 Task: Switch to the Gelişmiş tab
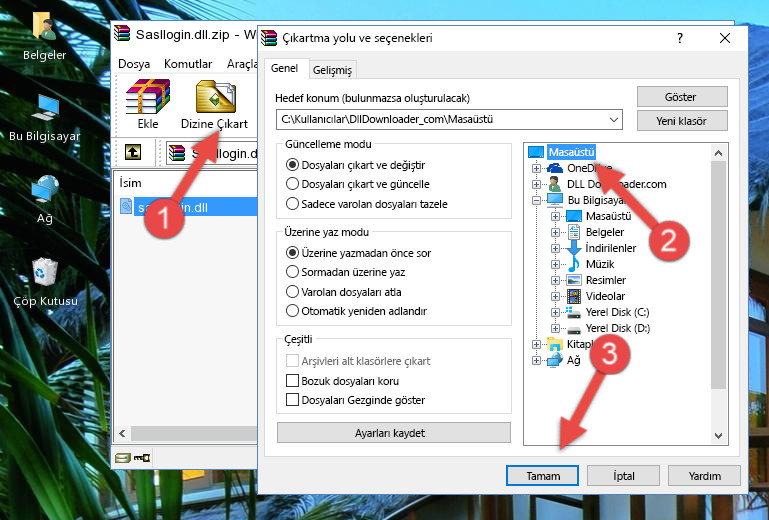point(332,69)
